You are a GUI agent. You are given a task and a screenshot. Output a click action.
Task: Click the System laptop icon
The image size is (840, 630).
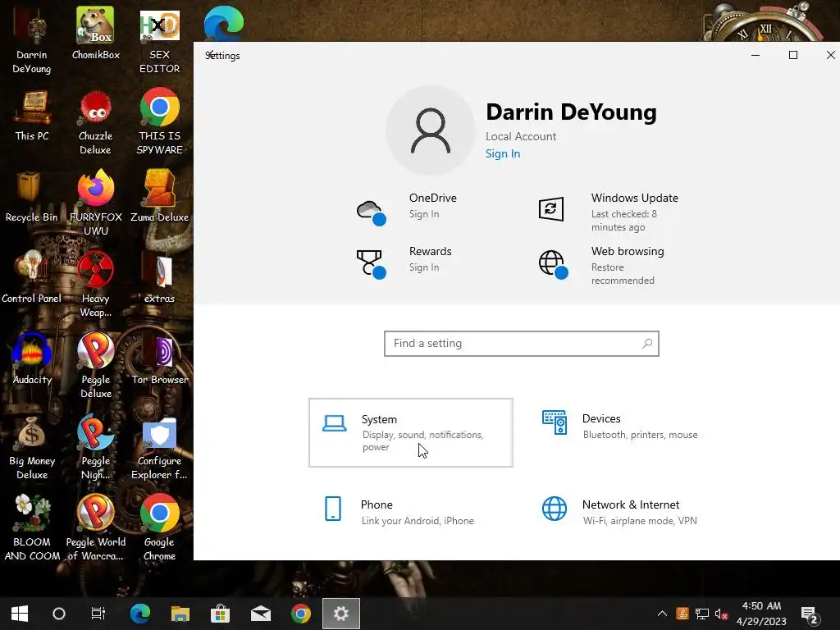[x=335, y=423]
